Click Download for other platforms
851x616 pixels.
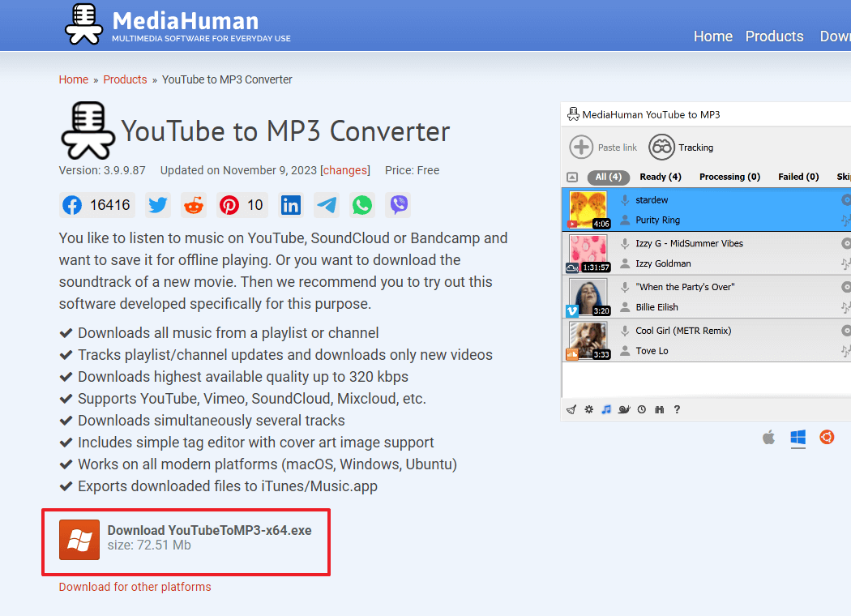point(135,586)
